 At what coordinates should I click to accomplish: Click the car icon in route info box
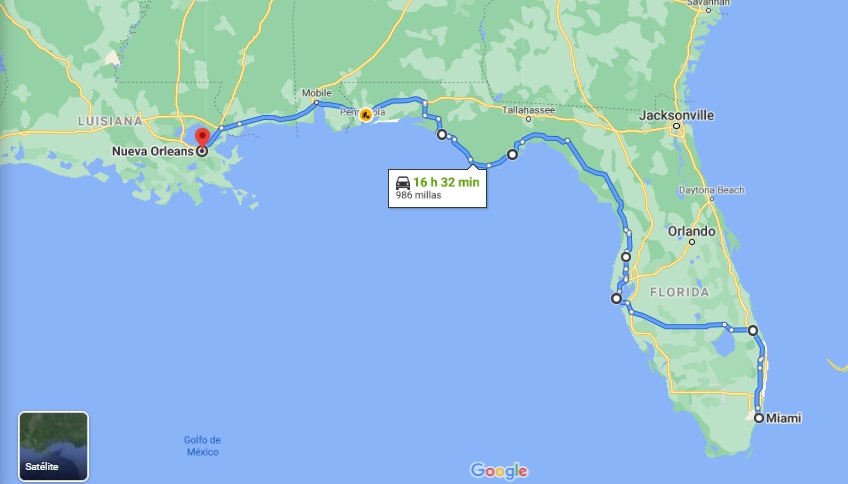pyautogui.click(x=403, y=182)
